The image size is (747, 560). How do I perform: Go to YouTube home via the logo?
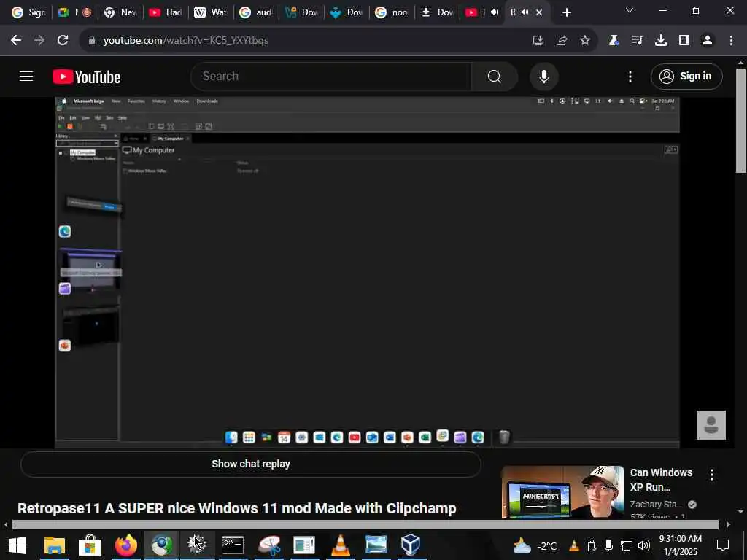click(86, 77)
